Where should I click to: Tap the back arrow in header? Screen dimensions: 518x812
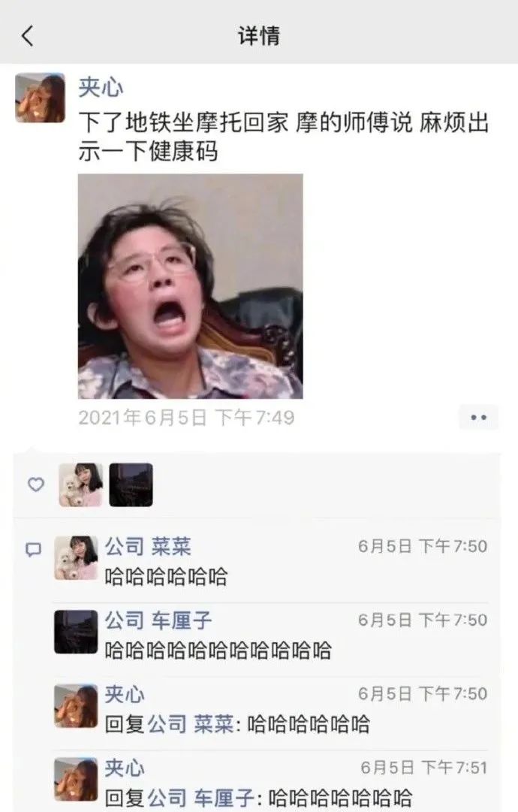28,36
